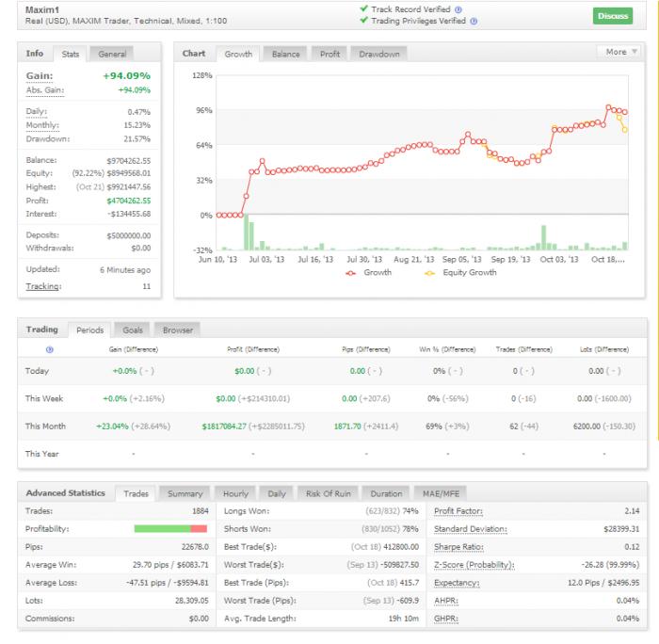The image size is (659, 644).
Task: Open the Summary tab in Advanced Statistics
Action: pos(185,494)
